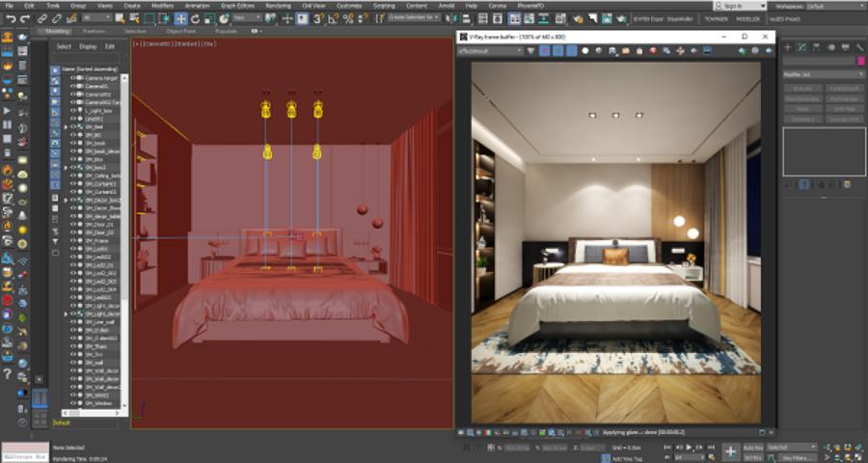Click the Link objects icon
Screen dimensions: 868x463
click(42, 18)
